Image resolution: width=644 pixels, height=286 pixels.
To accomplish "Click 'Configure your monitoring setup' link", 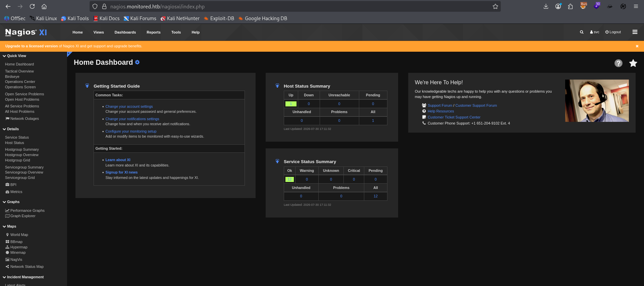I will (x=131, y=131).
